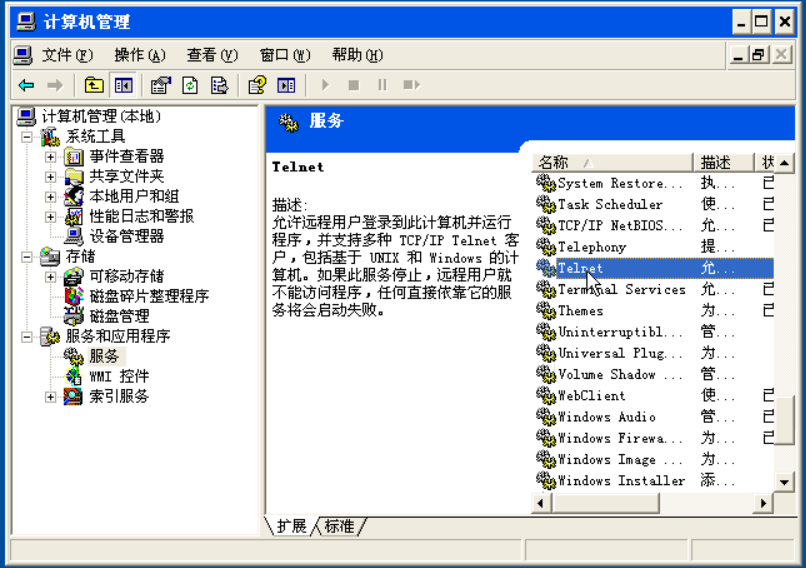Select the Windows Firewall service row
The width and height of the screenshot is (806, 568).
pyautogui.click(x=653, y=438)
